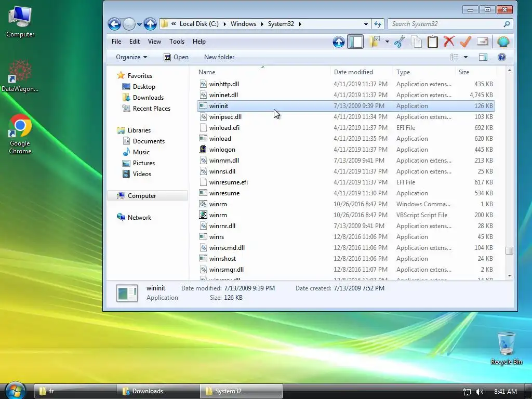
Task: Click the Copy pages icon
Action: [416, 42]
